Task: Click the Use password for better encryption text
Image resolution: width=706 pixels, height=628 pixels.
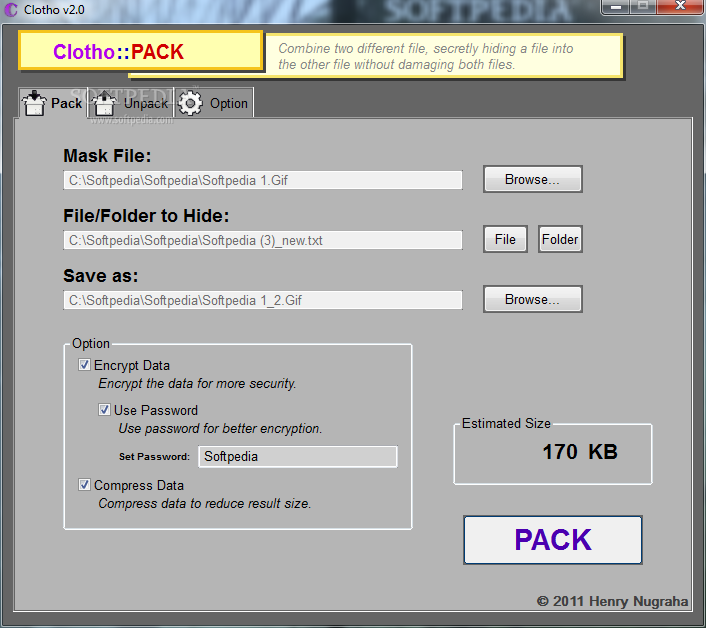Action: click(220, 429)
